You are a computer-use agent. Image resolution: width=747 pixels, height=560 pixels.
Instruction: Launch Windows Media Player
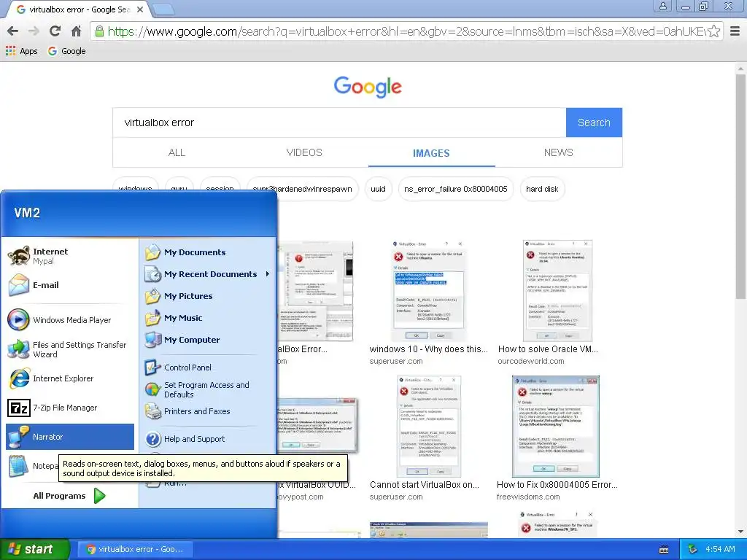70,320
